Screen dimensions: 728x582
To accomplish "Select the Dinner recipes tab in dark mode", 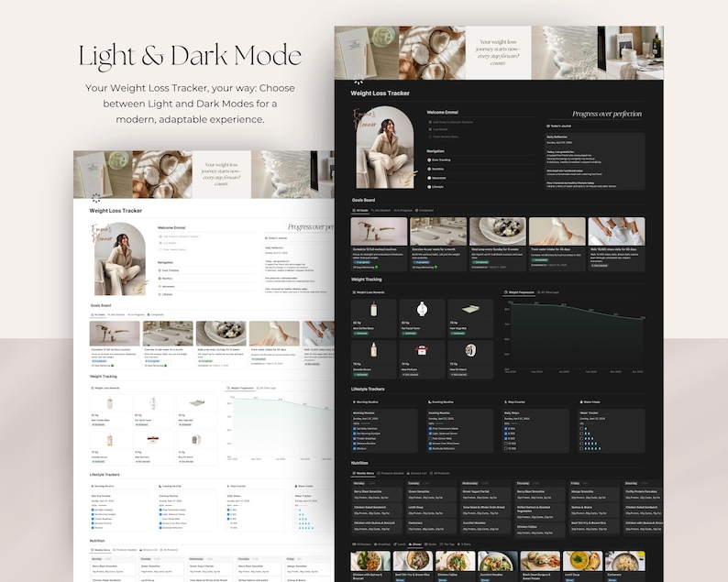I will [x=415, y=544].
